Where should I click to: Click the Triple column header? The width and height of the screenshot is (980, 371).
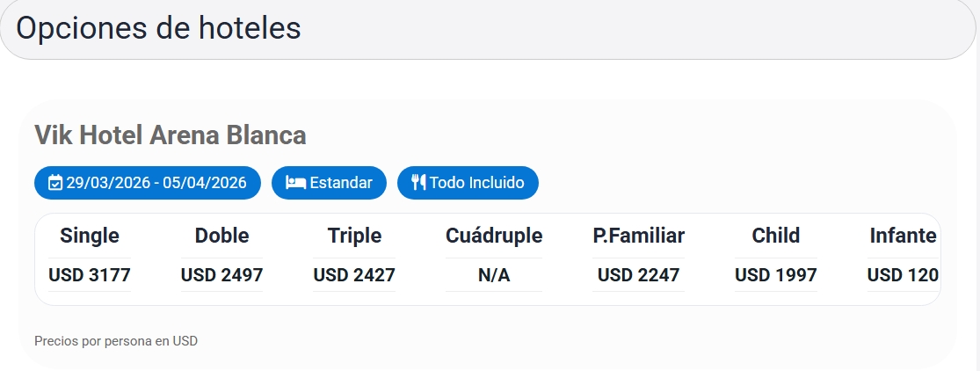click(354, 236)
